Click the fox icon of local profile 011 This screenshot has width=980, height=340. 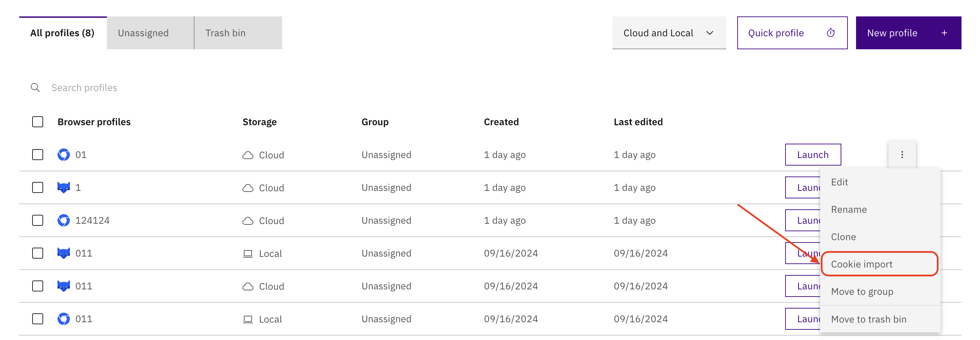64,253
